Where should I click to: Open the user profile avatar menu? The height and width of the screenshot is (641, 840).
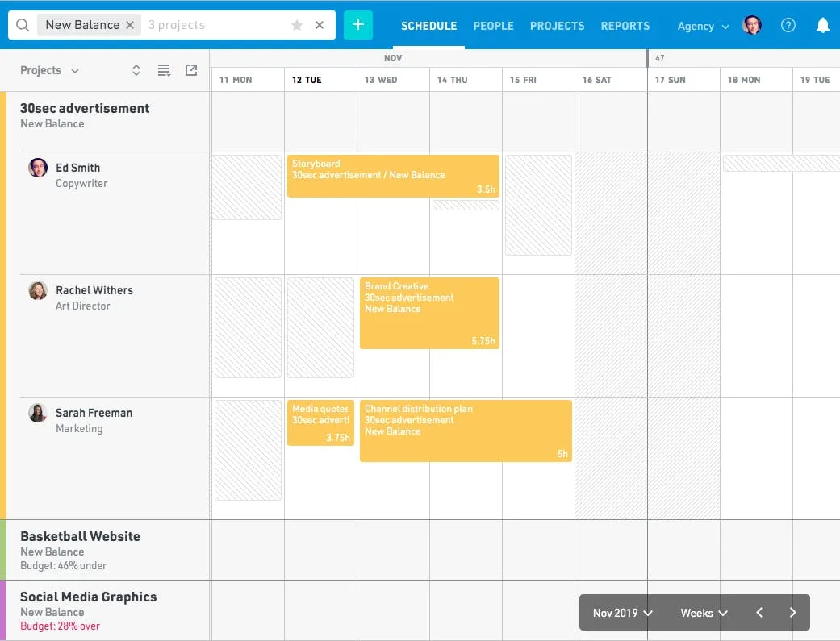(752, 25)
